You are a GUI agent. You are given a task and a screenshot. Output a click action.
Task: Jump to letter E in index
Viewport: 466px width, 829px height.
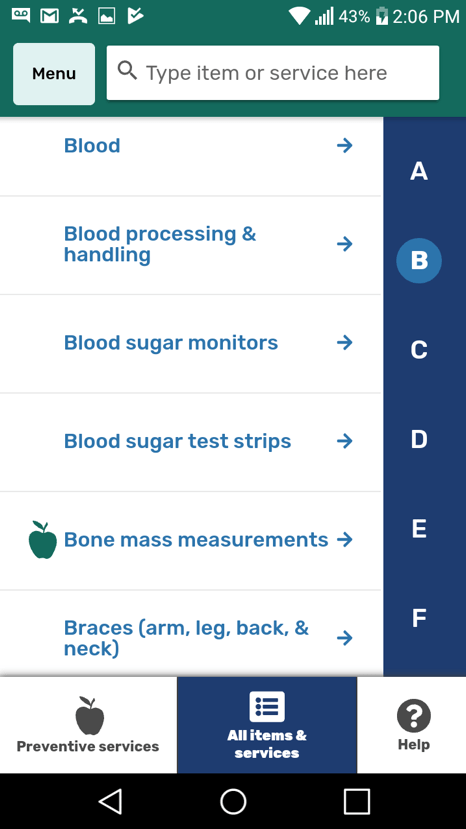point(418,528)
